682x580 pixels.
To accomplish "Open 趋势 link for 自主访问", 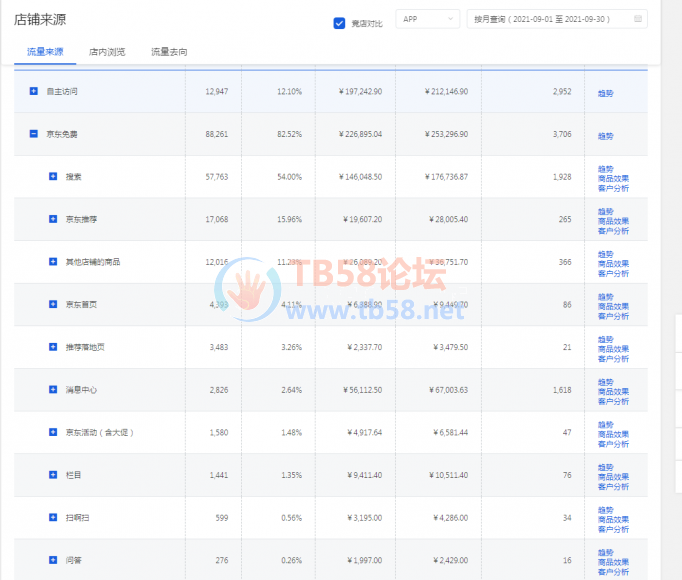I will tap(605, 93).
